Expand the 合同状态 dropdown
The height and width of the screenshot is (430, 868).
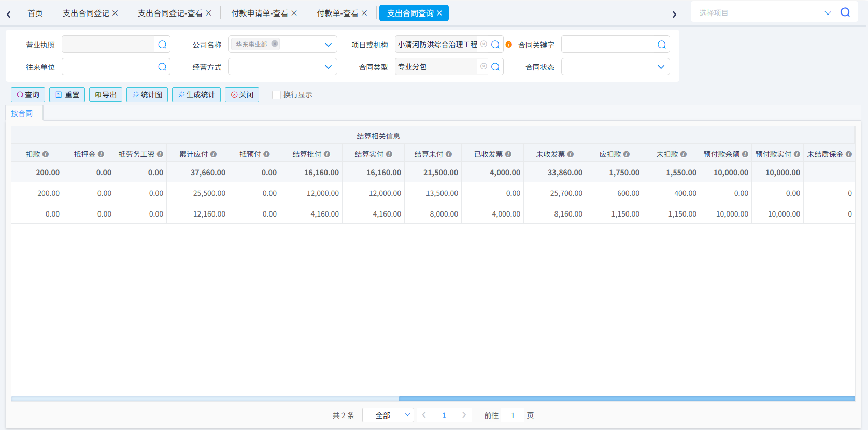point(661,67)
